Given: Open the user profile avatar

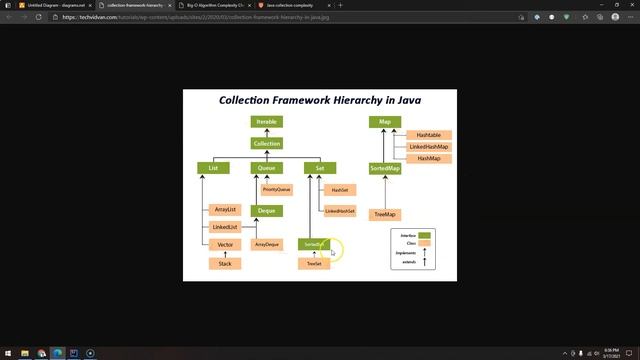Looking at the screenshot, I should [615, 17].
